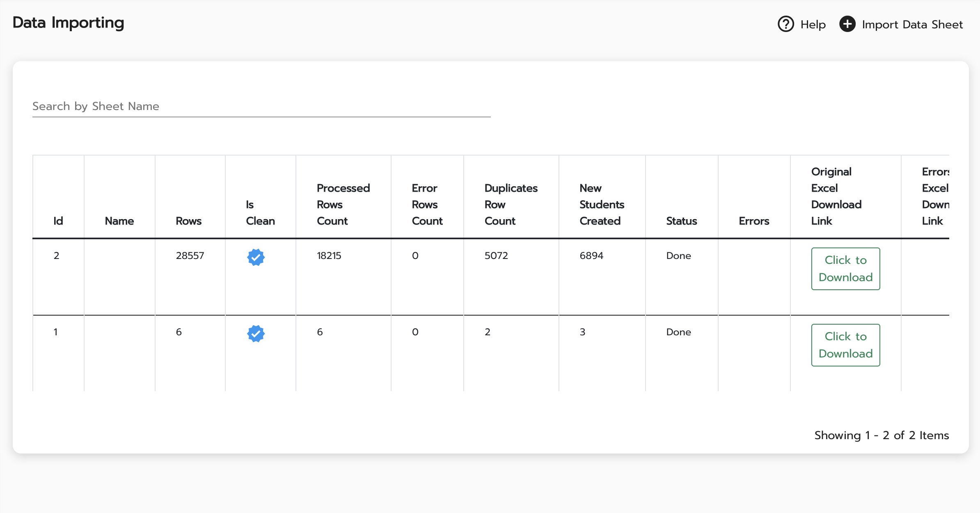980x513 pixels.
Task: Click the New Students Created header
Action: pyautogui.click(x=601, y=204)
